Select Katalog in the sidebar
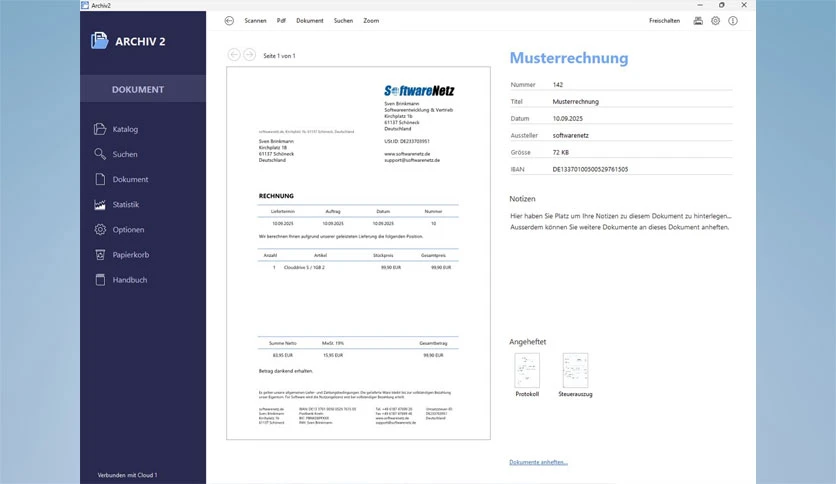This screenshot has width=836, height=484. [x=125, y=129]
